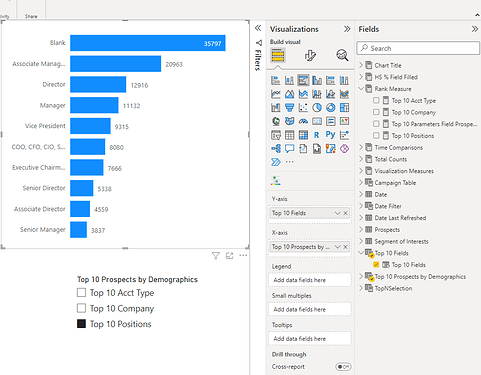481x375 pixels.
Task: Select the 100% stacked bar chart visual
Action: pos(330,80)
